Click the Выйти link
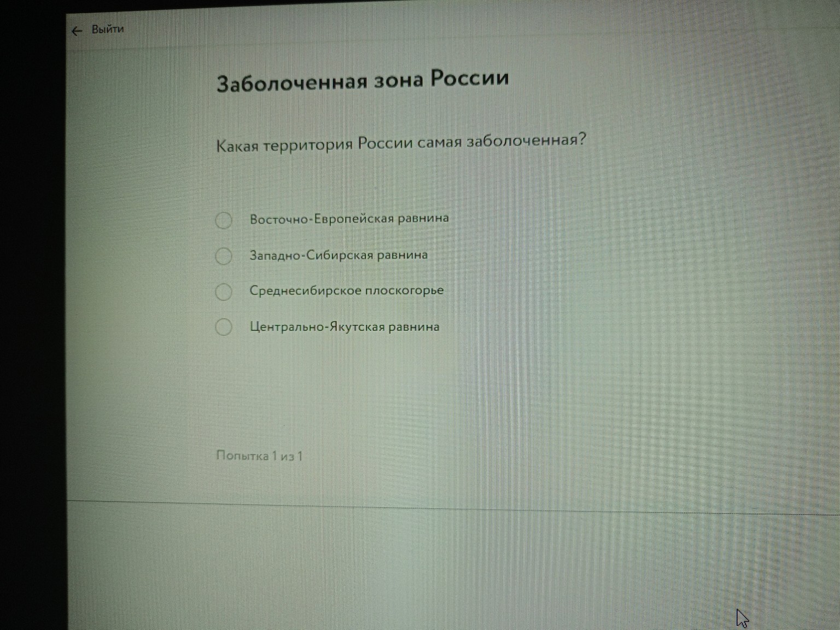Image resolution: width=840 pixels, height=630 pixels. (x=108, y=29)
